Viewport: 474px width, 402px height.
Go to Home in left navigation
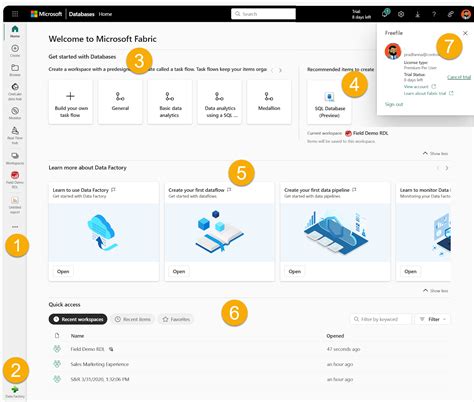pos(15,31)
